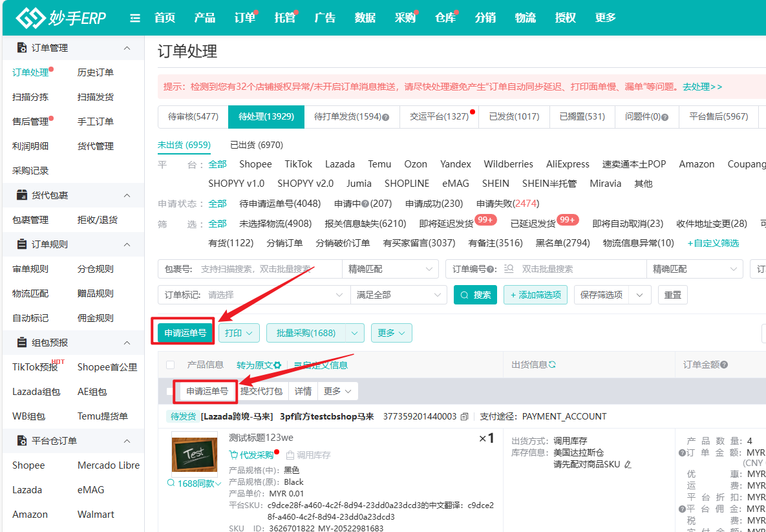Toggle the sidebar collapse hamburger icon

pyautogui.click(x=135, y=18)
